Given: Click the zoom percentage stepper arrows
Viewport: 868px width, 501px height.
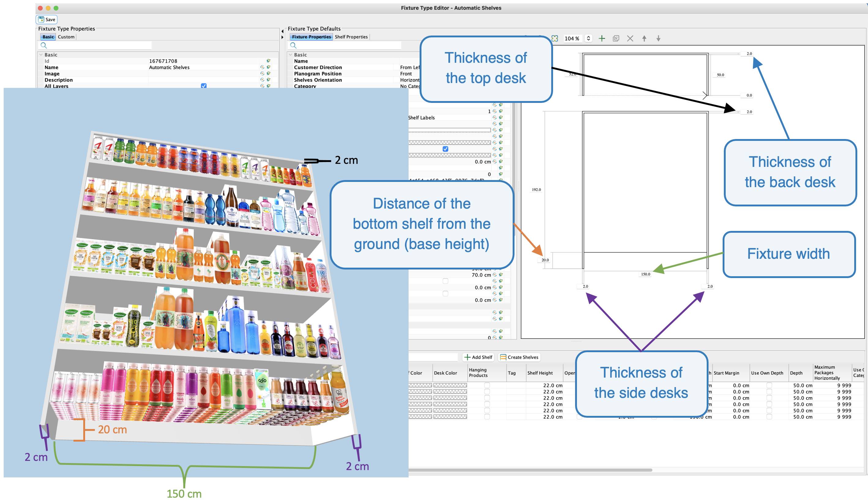Looking at the screenshot, I should 589,39.
